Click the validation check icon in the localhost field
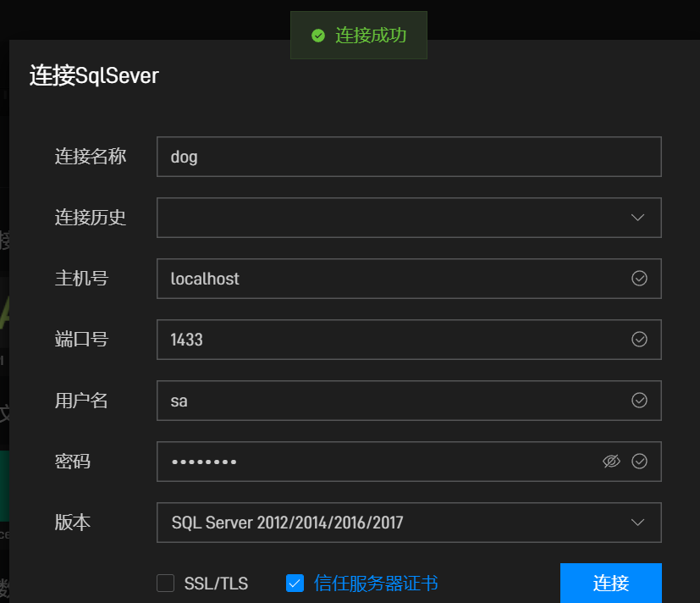 pyautogui.click(x=639, y=279)
